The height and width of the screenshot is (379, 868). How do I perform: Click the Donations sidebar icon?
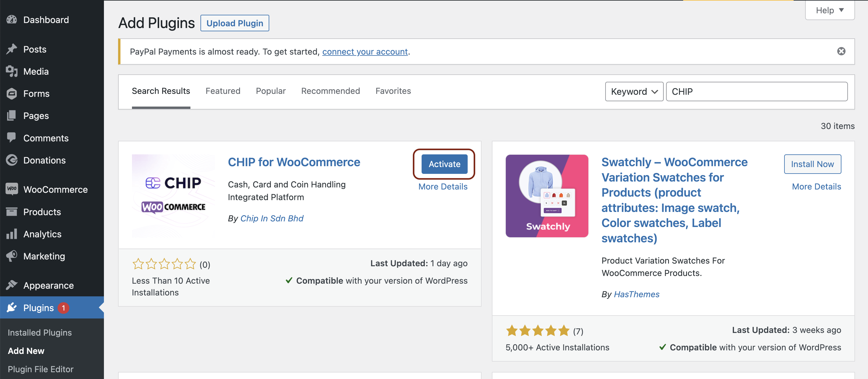tap(12, 160)
